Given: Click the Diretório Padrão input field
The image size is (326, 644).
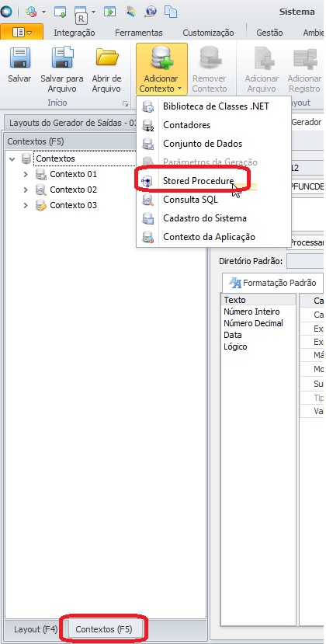Looking at the screenshot, I should coord(305,261).
